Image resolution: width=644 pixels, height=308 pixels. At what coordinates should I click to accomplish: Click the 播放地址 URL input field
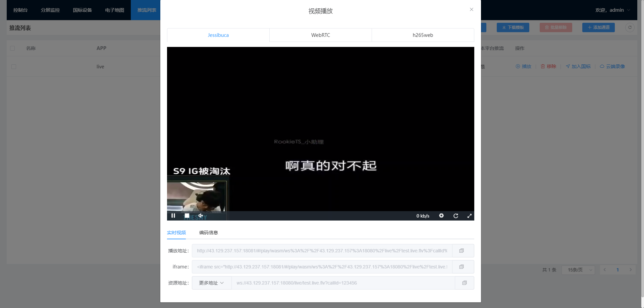click(x=322, y=251)
